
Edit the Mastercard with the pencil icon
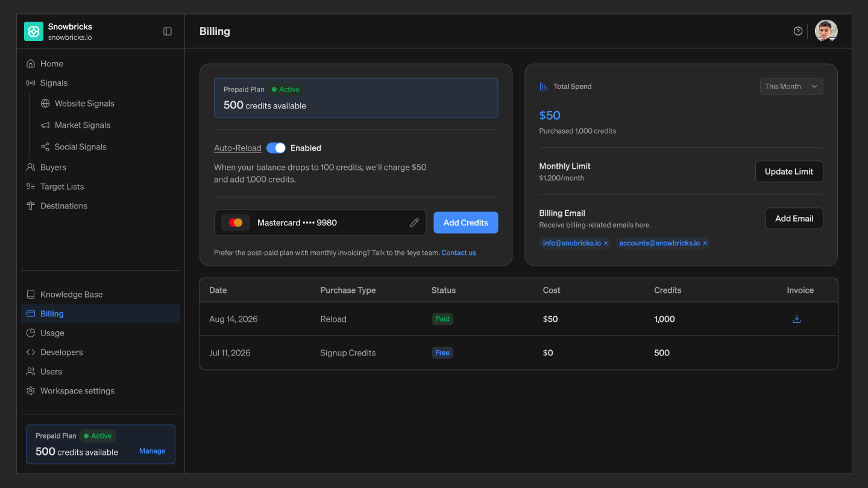[414, 223]
